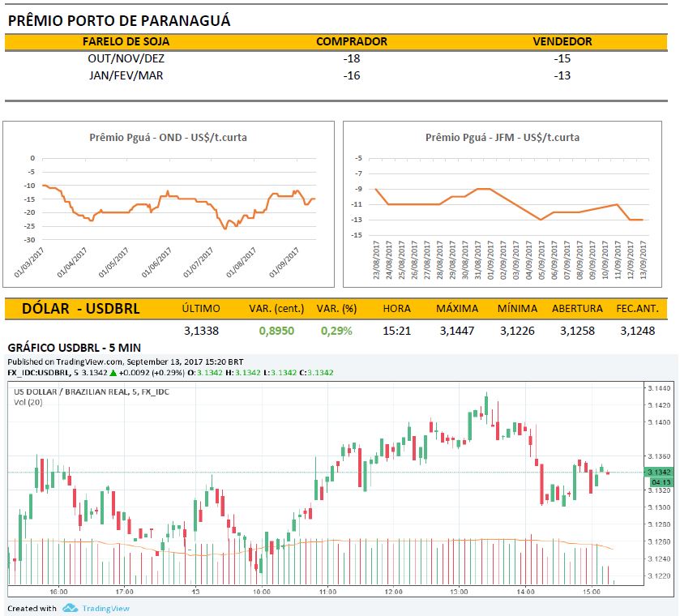Click the US DOLLAR / BRAZILIAN REAL chart legend
The width and height of the screenshot is (680, 616).
(93, 392)
